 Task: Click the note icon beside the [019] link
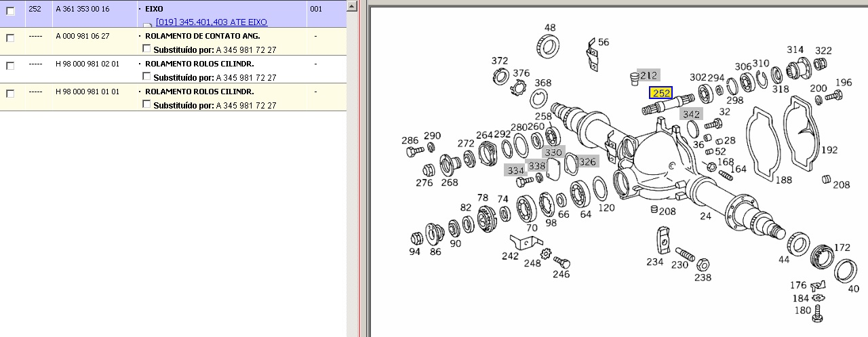pyautogui.click(x=148, y=24)
